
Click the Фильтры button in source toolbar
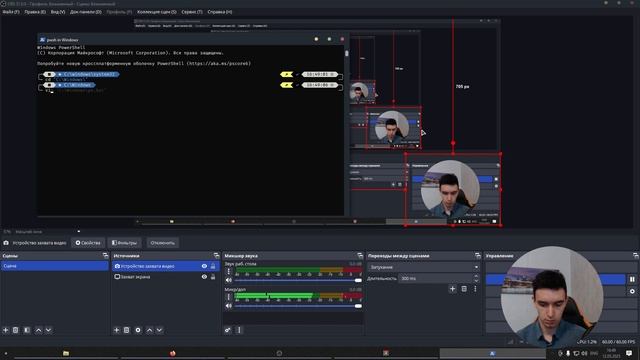click(124, 243)
